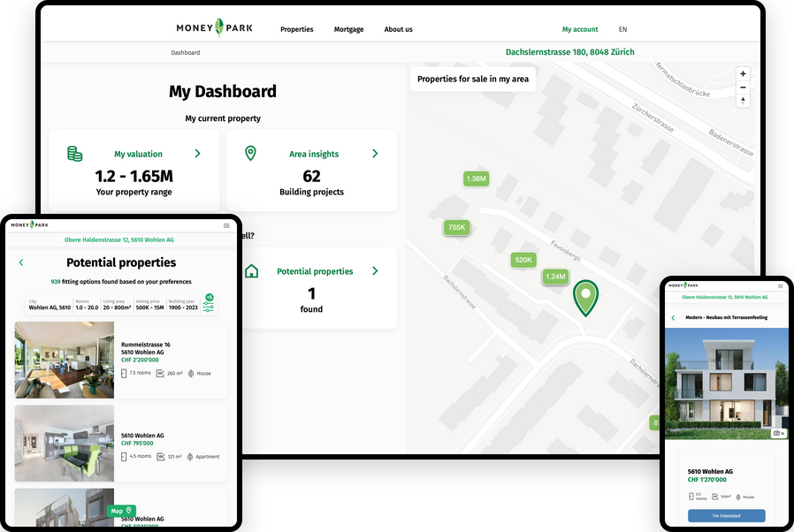This screenshot has width=794, height=532.
Task: Open the City filter Wohlen AG, 5610
Action: tap(50, 305)
